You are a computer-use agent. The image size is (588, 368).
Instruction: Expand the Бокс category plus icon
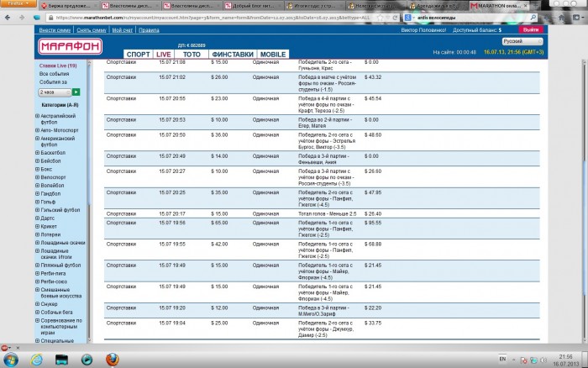pyautogui.click(x=37, y=169)
